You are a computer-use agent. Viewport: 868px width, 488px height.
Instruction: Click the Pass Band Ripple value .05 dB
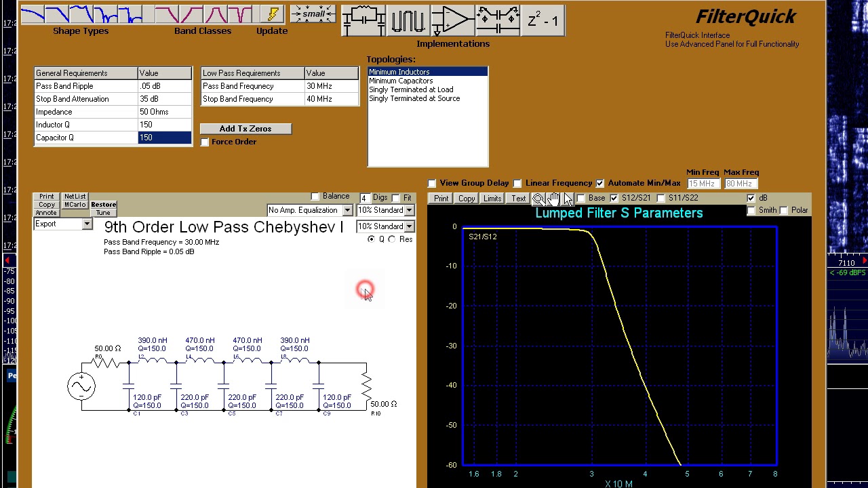[165, 86]
